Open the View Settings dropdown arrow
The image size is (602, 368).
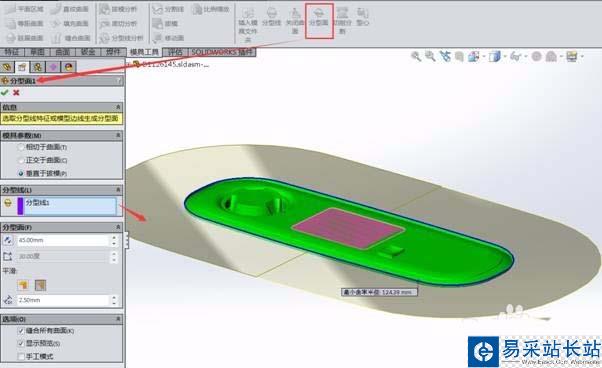coord(582,57)
